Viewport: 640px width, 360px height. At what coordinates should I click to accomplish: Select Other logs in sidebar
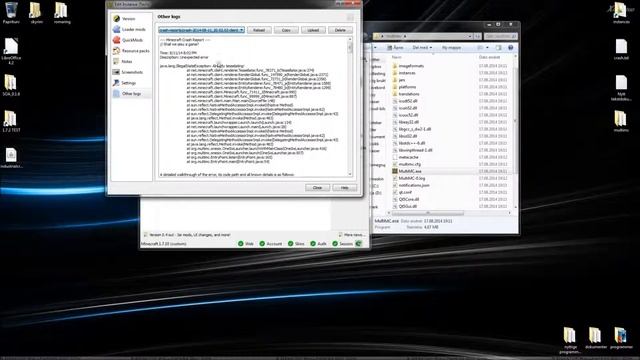(x=131, y=93)
